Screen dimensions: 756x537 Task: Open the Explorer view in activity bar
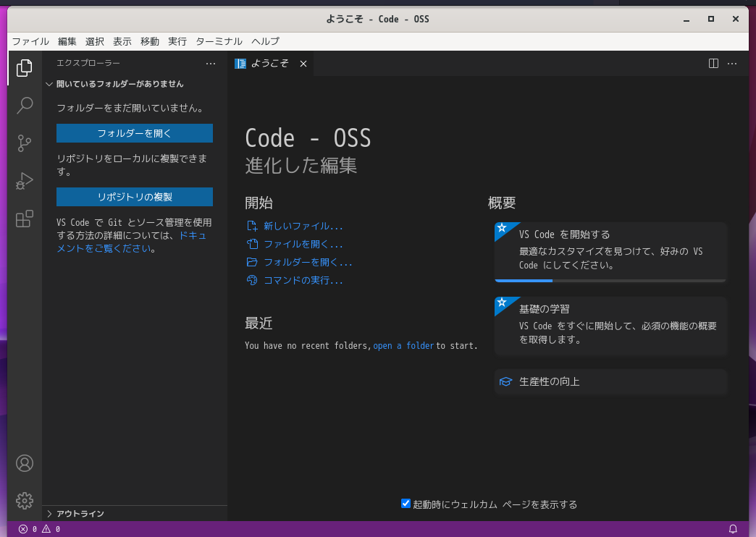tap(24, 68)
